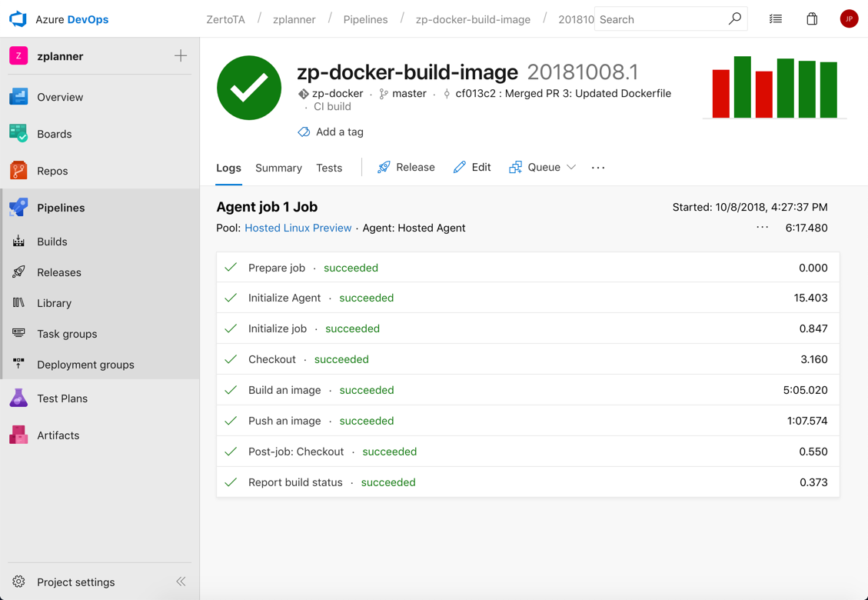This screenshot has width=868, height=600.
Task: Click the Builds icon in the sidebar
Action: [x=18, y=241]
